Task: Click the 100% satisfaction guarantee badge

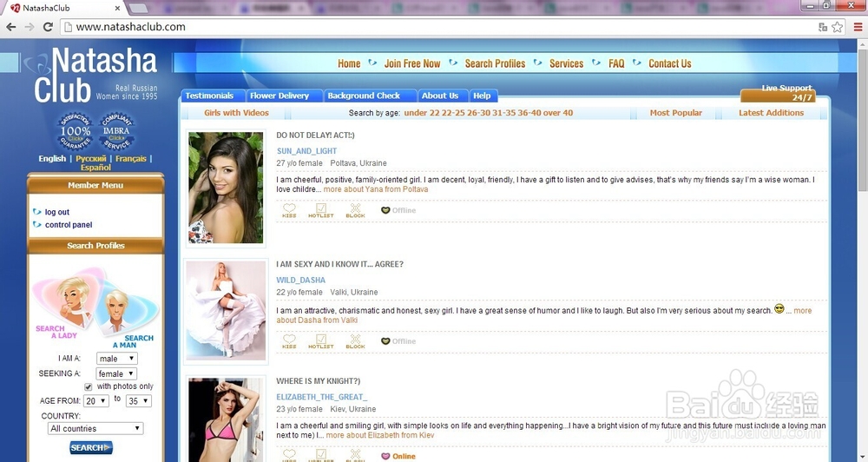Action: click(x=76, y=132)
